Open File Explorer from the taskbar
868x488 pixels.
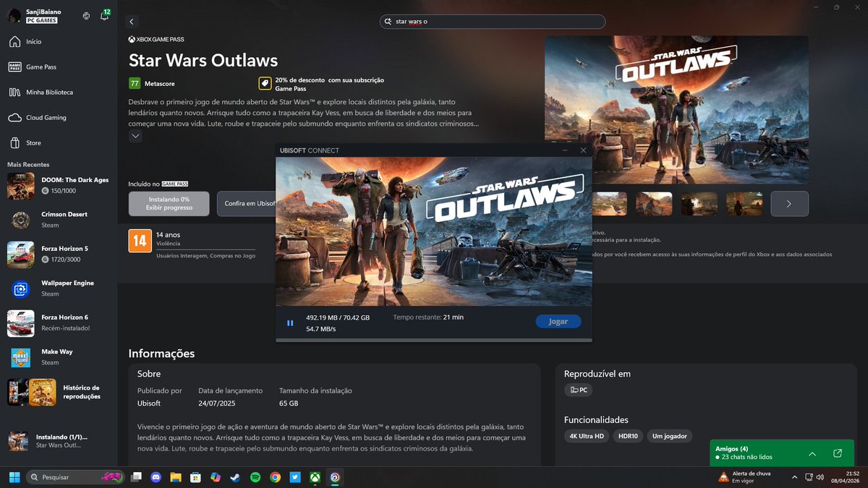click(x=176, y=477)
